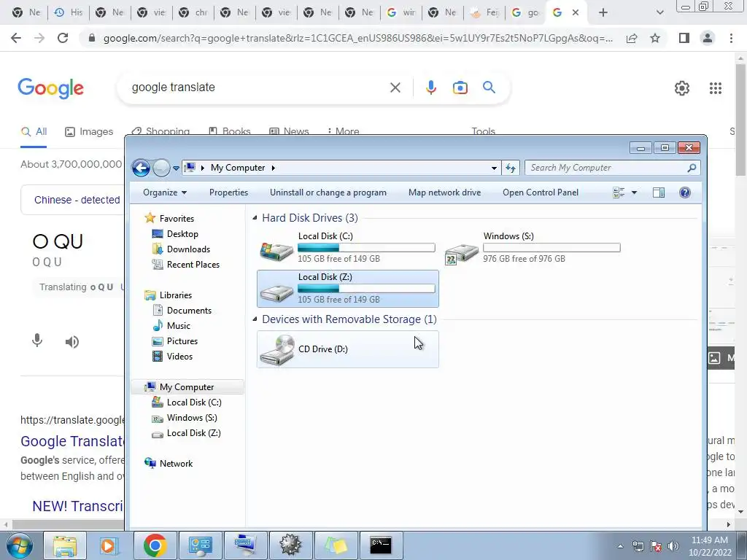The height and width of the screenshot is (560, 747).
Task: Open Windows Explorer from taskbar
Action: tap(65, 545)
